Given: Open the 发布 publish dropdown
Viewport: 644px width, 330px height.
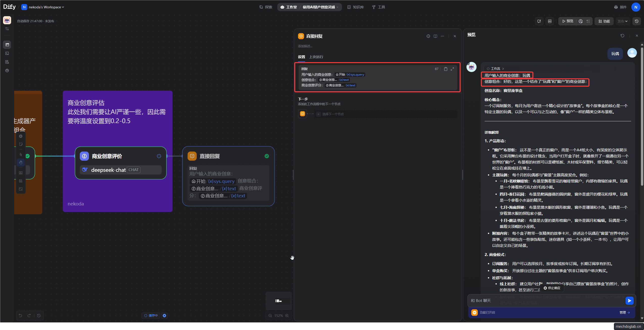Looking at the screenshot, I should [x=623, y=21].
